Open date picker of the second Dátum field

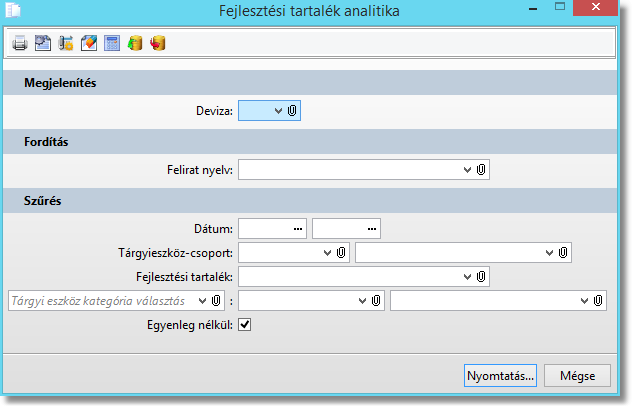pos(372,229)
